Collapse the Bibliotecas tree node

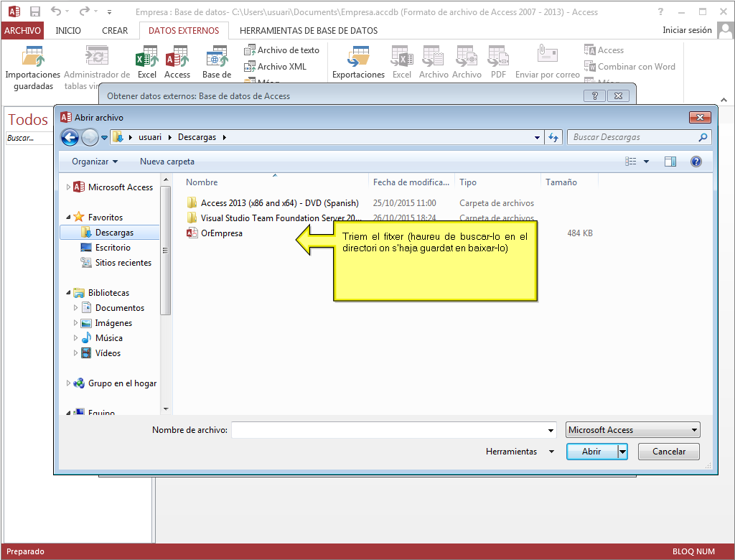[68, 293]
